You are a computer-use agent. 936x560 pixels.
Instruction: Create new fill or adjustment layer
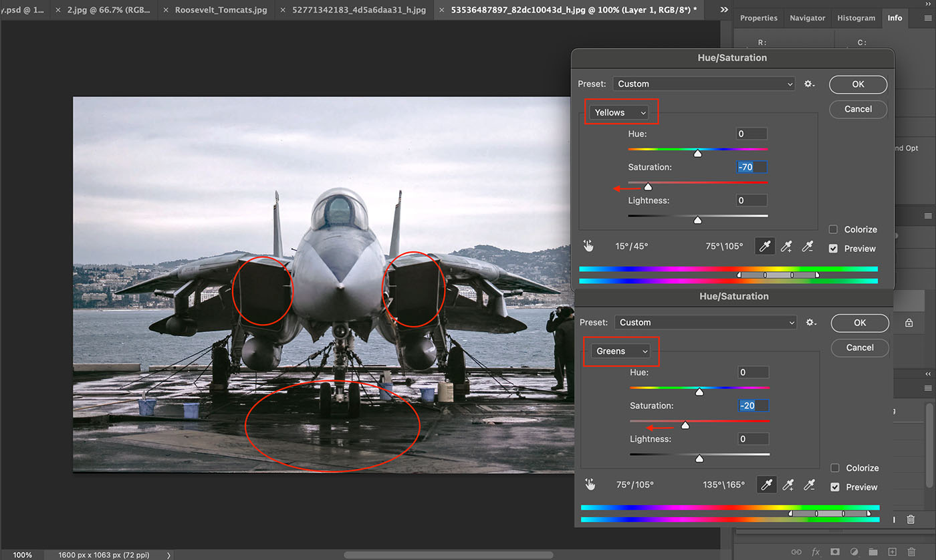tap(854, 552)
